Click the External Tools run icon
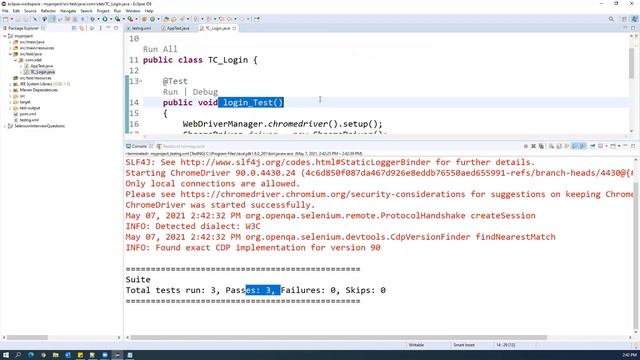Image resolution: width=640 pixels, height=360 pixels. click(130, 19)
